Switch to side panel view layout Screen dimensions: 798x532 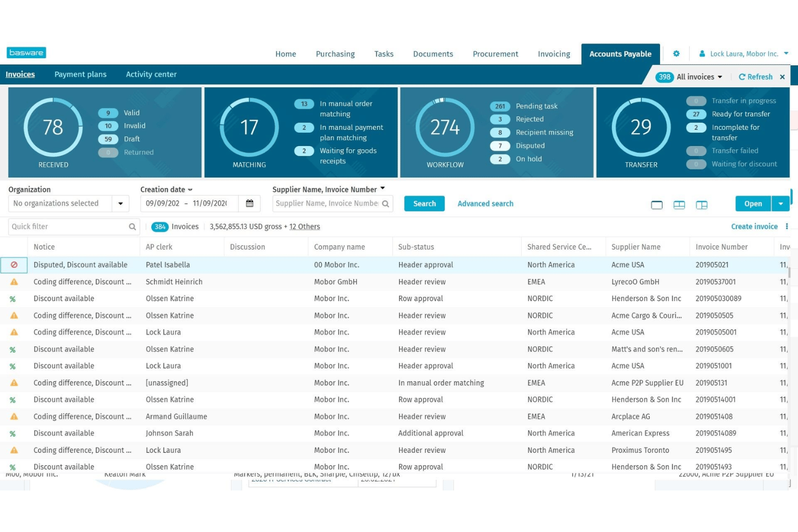(701, 205)
